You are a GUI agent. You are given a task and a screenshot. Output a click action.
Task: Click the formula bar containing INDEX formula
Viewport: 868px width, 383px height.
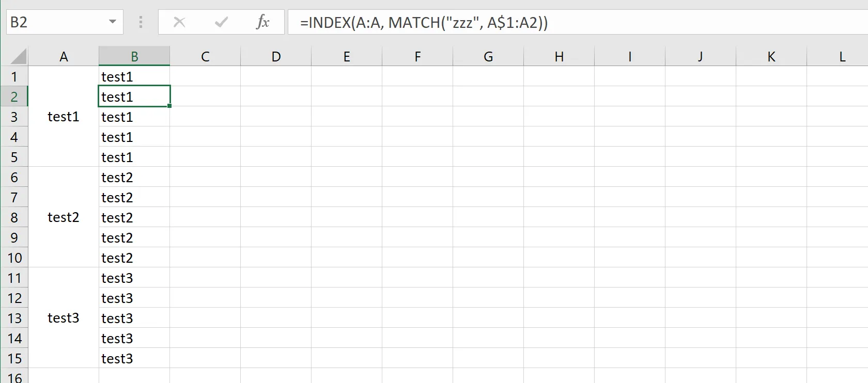(568, 22)
